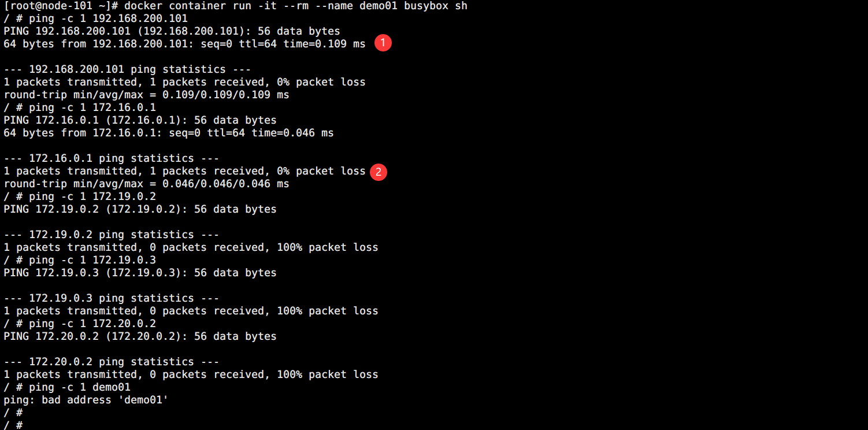
Task: Click the red circle marker numbered 2
Action: coord(379,171)
